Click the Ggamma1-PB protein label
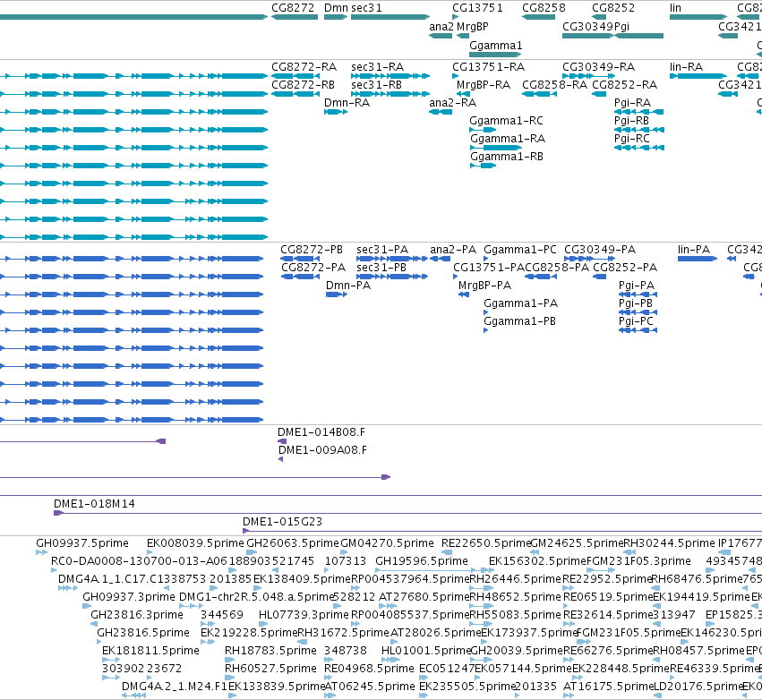762x700 pixels. (519, 321)
